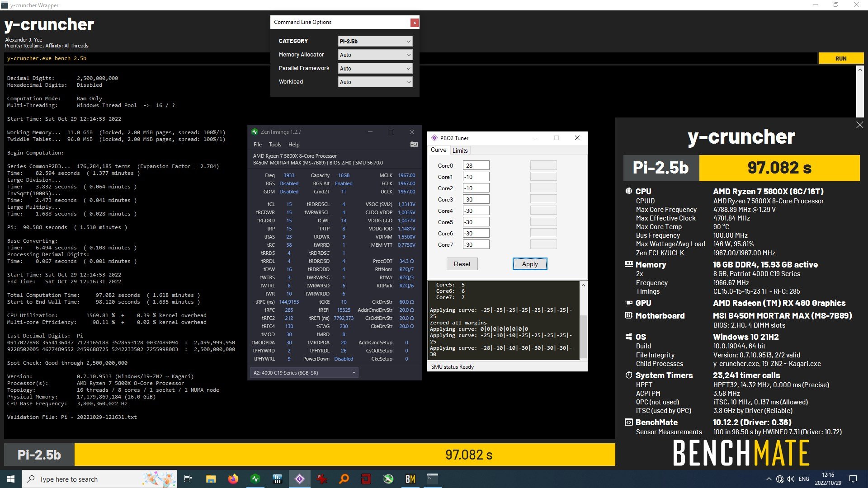Click the green arrow taskbar icon
Viewport: 868px width, 488px height.
[388, 479]
